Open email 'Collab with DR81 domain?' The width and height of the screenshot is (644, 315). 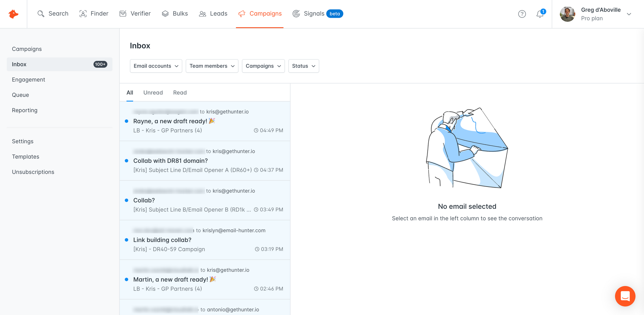pyautogui.click(x=205, y=161)
